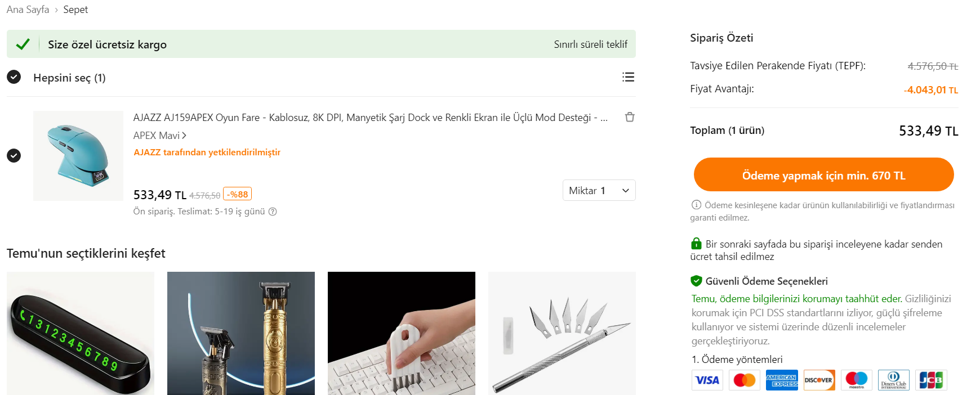Uncheck the AJAZZ mouse item checkbox
The height and width of the screenshot is (395, 980).
click(x=14, y=155)
